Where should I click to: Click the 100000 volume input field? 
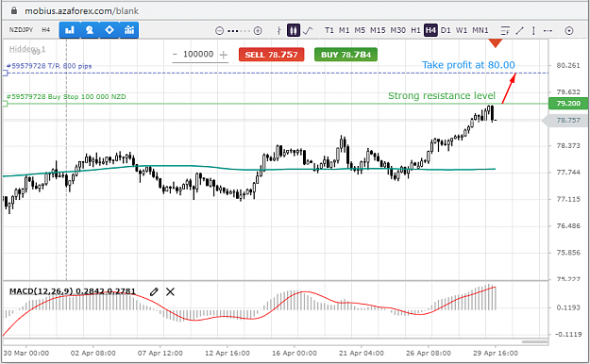pos(198,54)
